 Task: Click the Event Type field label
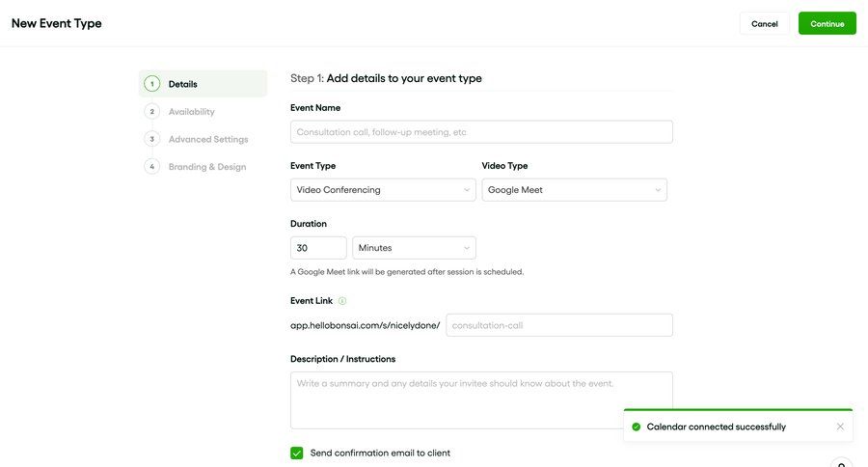[312, 166]
